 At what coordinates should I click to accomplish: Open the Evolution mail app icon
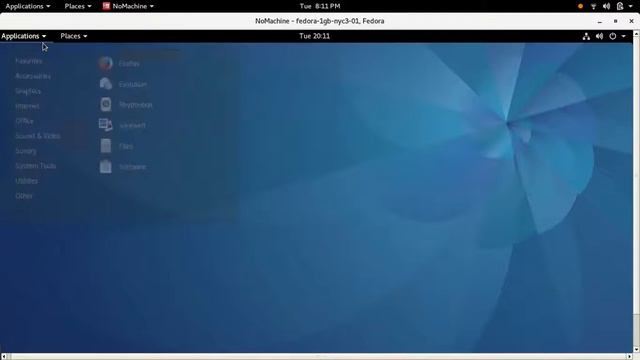(106, 84)
